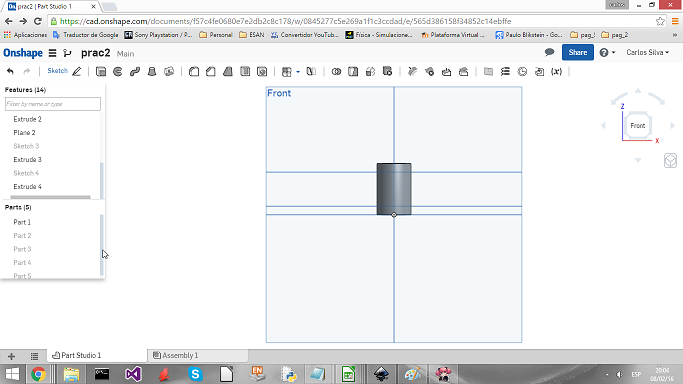
Task: Select the Shell tool icon
Action: (245, 71)
